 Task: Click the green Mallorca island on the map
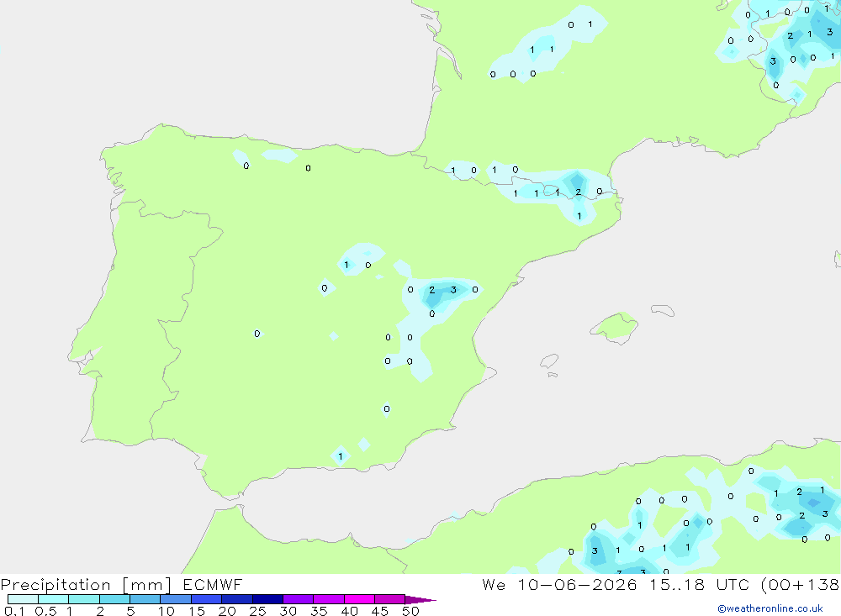tap(615, 327)
